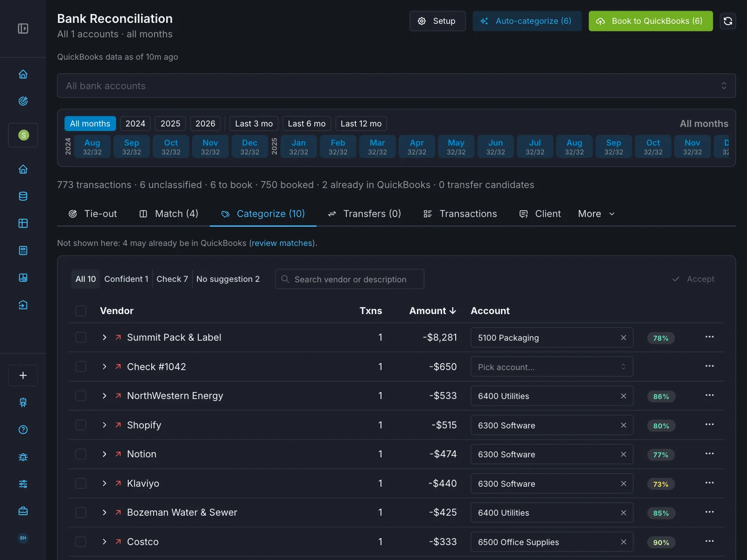
Task: Open the database icon in sidebar
Action: click(23, 196)
